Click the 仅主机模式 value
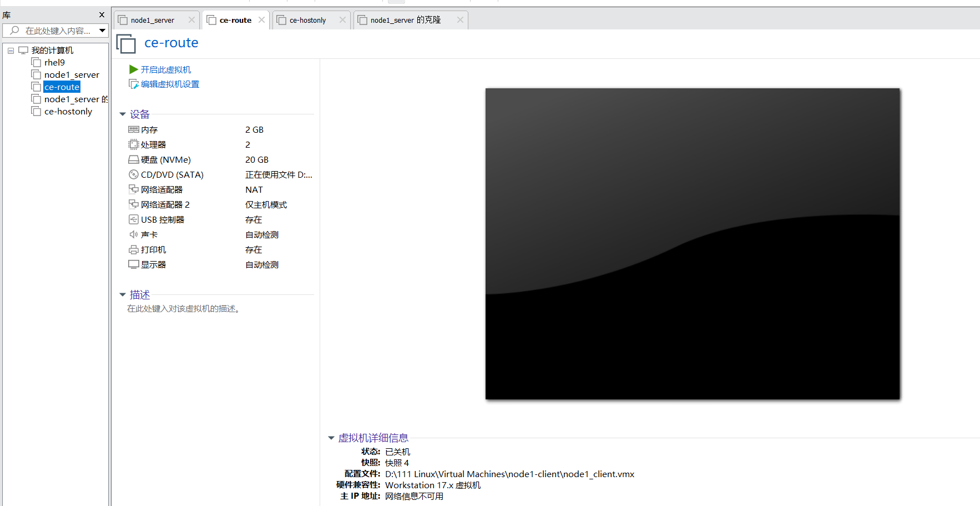980x506 pixels. tap(266, 204)
